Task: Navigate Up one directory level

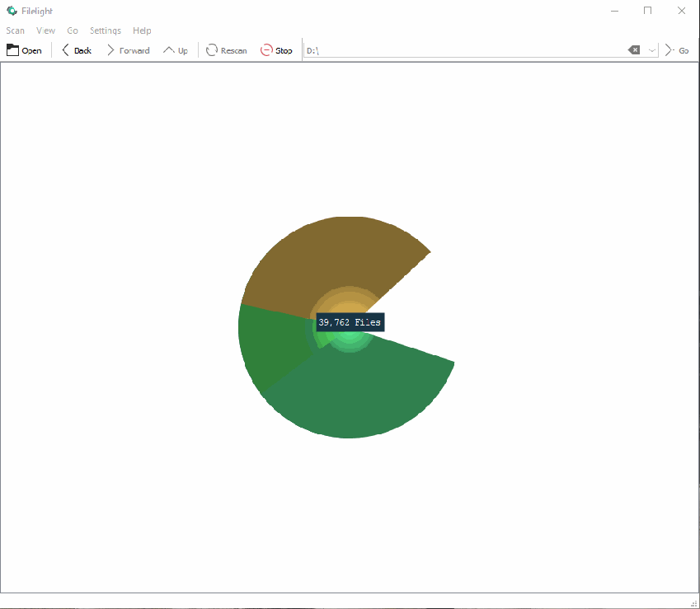Action: 176,50
